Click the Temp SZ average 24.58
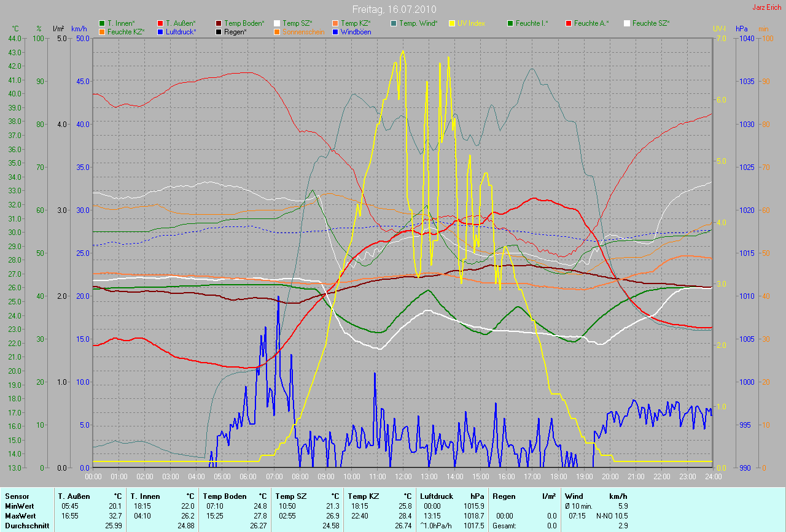 click(x=330, y=526)
